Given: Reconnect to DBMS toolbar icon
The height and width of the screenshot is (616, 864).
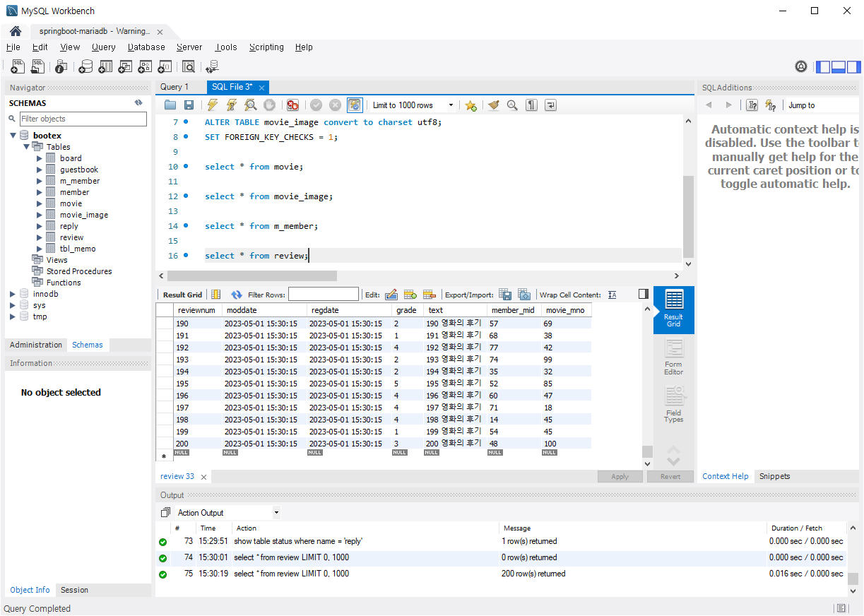Looking at the screenshot, I should coord(212,66).
